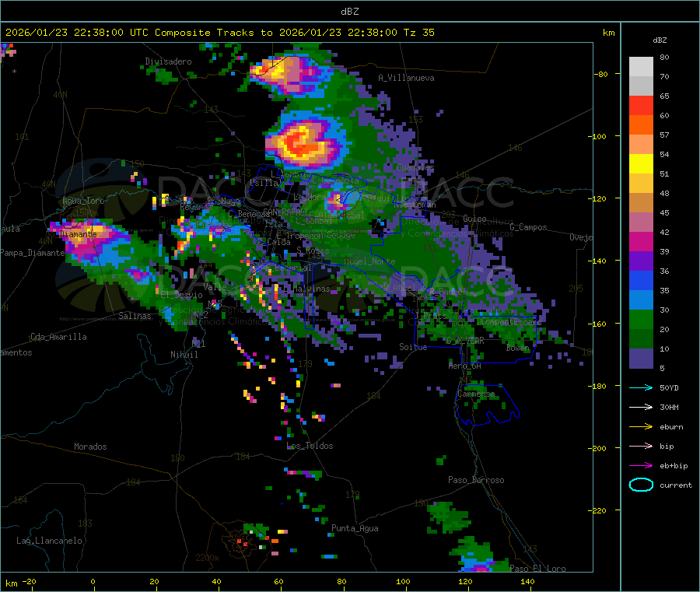Click the 'Morados' map label

(x=90, y=447)
